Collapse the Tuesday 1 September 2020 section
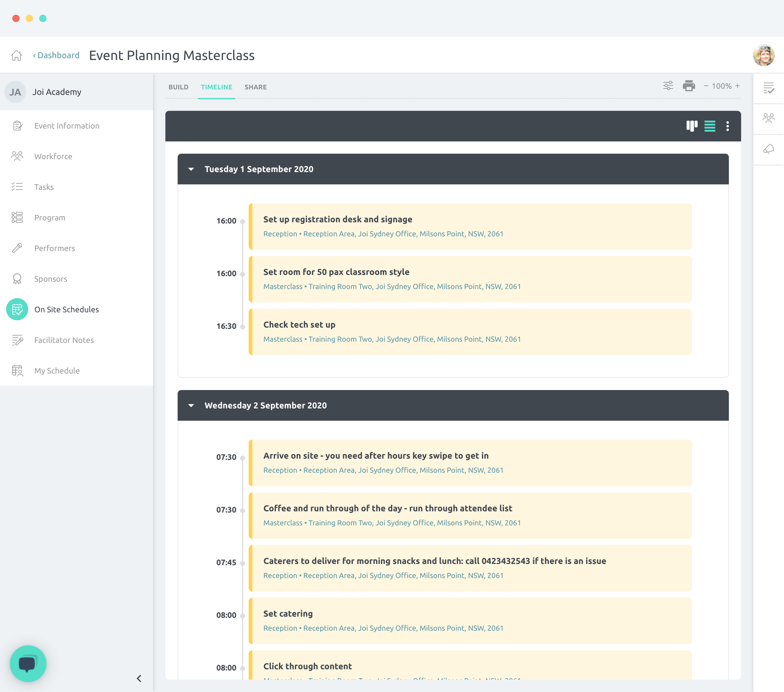Viewport: 784px width, 692px height. tap(191, 169)
